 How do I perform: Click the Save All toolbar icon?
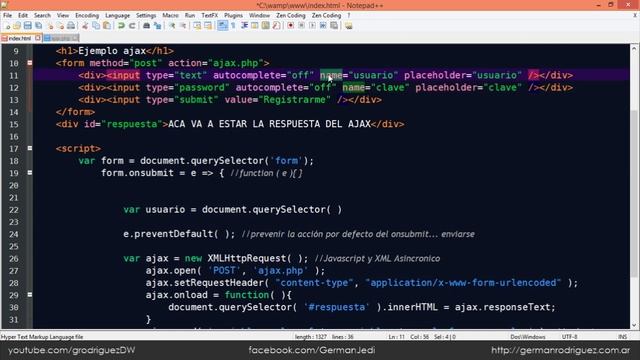tap(38, 26)
